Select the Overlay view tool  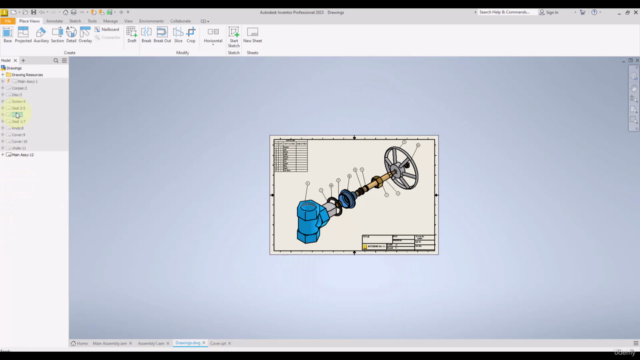(85, 35)
